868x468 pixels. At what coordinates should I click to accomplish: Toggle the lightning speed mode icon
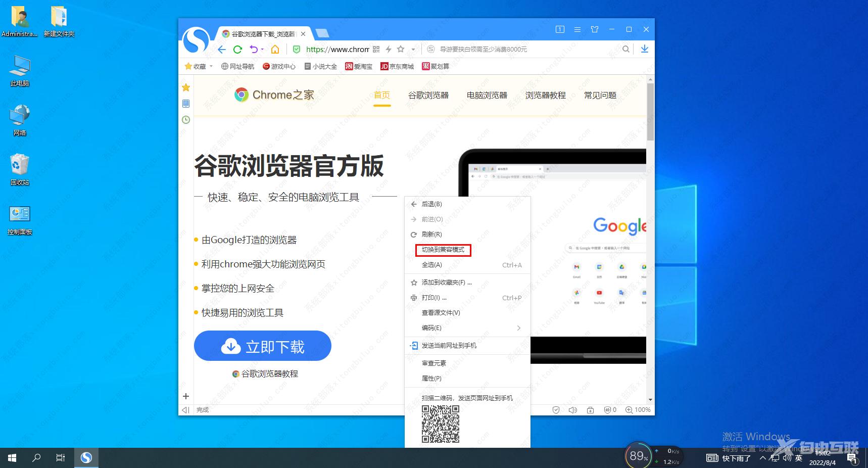(x=389, y=49)
